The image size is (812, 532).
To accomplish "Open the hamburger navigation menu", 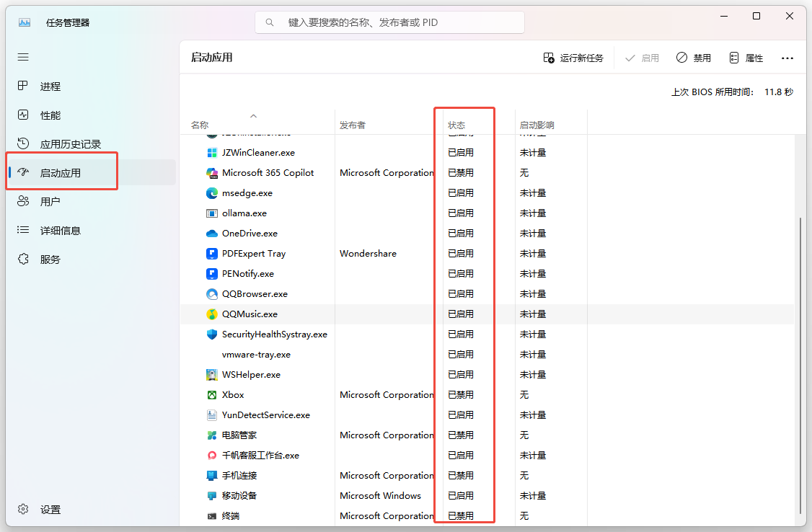I will (23, 57).
